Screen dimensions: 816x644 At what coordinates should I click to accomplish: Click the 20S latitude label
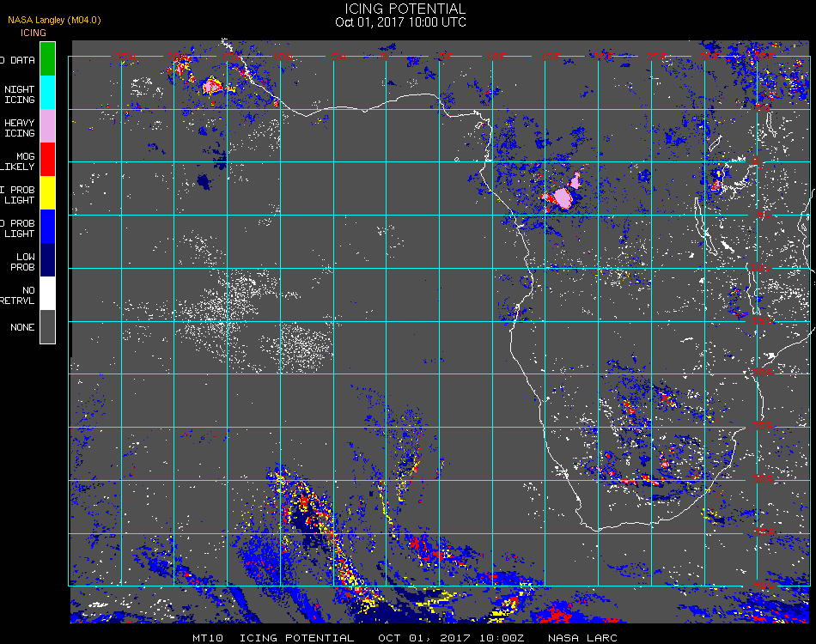tap(763, 374)
